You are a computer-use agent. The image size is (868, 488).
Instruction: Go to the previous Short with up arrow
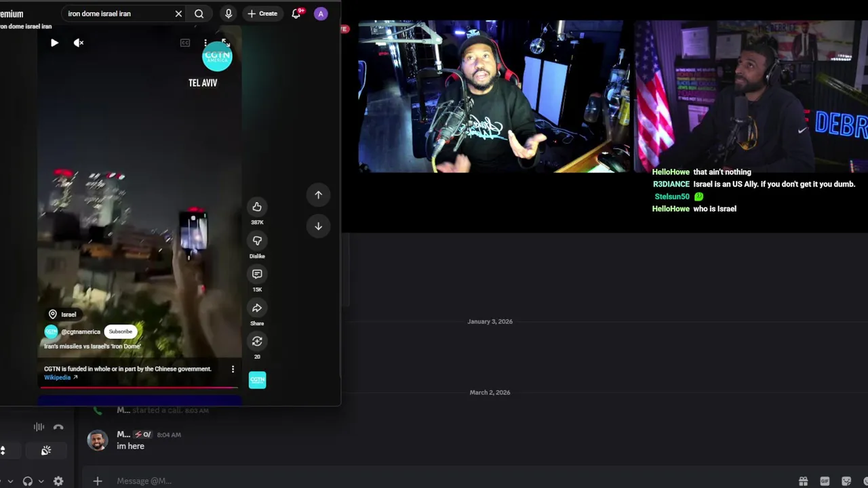tap(318, 195)
